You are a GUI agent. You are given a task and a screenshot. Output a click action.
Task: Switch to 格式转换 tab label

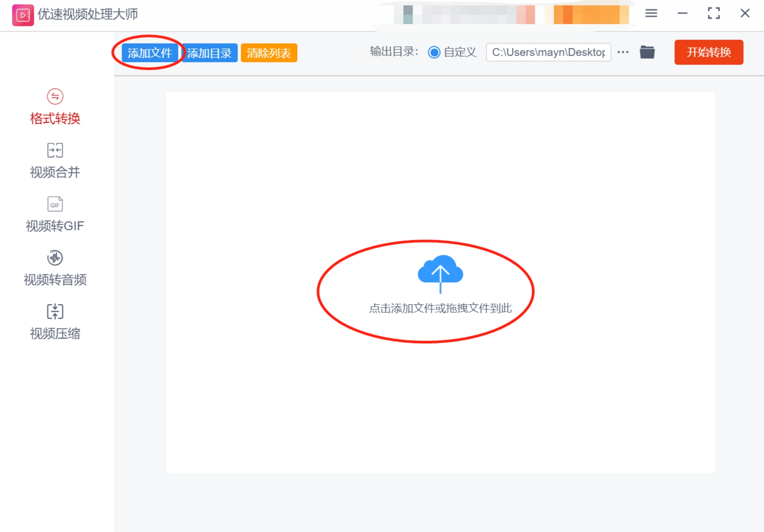point(55,119)
